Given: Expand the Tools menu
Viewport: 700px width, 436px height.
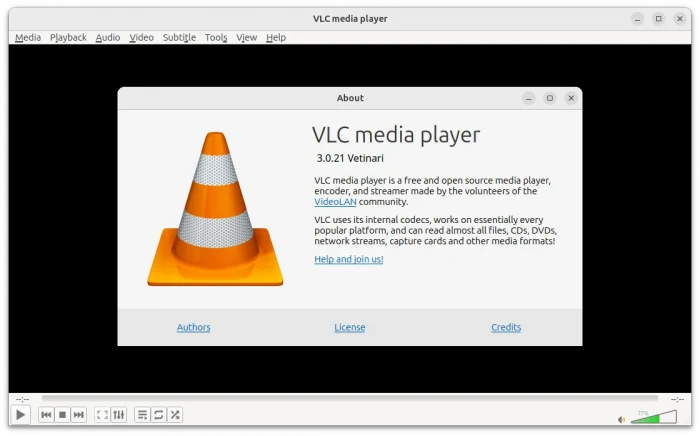Looking at the screenshot, I should (x=216, y=37).
